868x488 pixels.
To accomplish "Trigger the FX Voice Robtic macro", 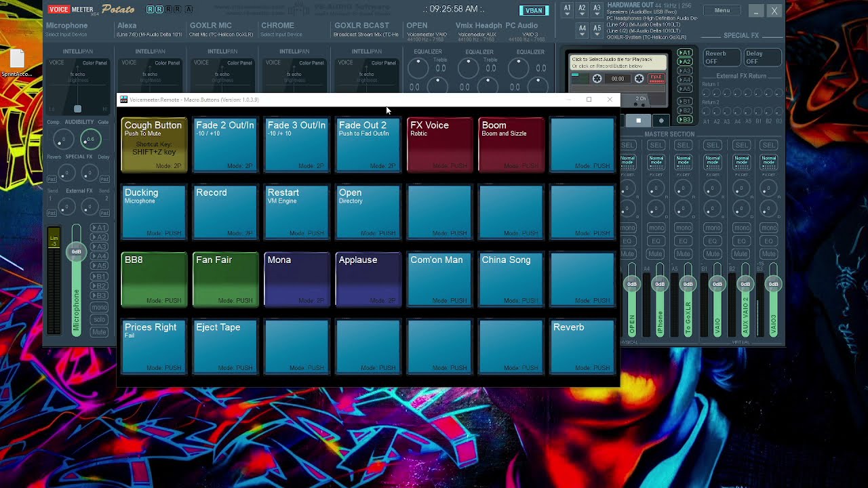I will (439, 144).
